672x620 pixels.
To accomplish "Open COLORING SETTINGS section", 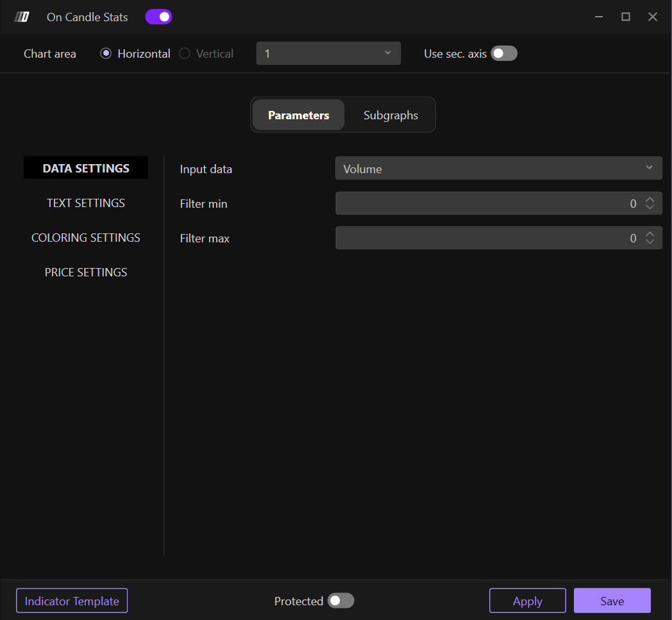I will click(86, 238).
